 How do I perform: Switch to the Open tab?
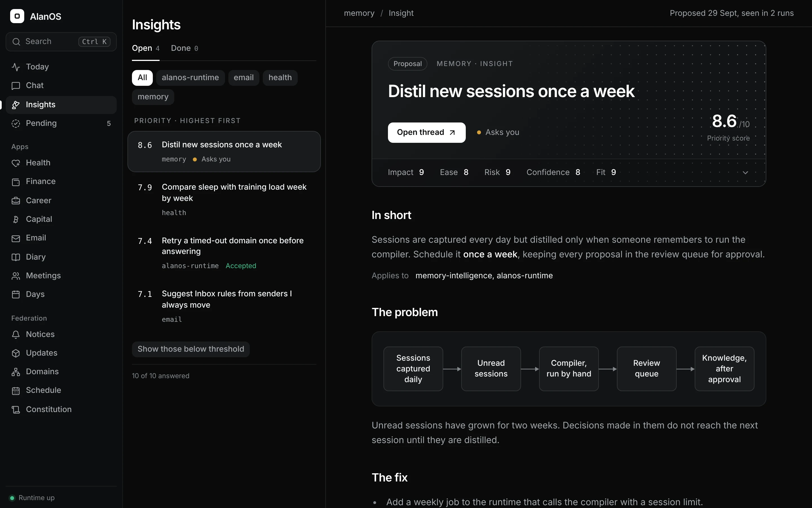145,48
